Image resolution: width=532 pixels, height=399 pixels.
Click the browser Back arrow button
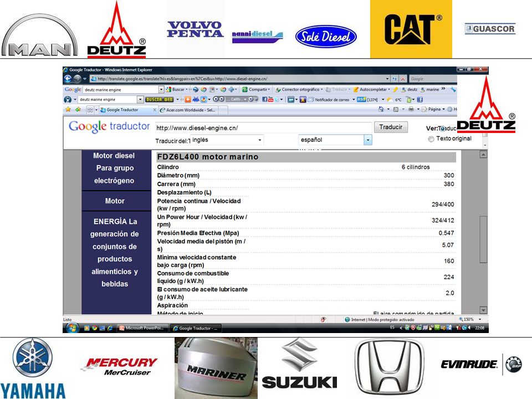[68, 79]
